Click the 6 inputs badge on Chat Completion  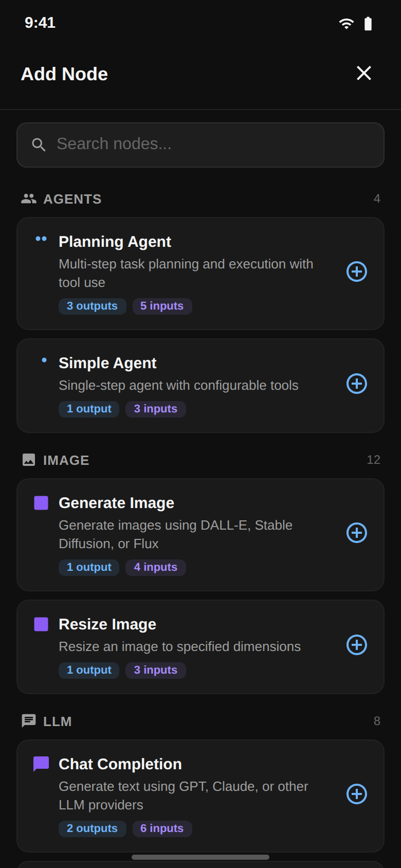click(162, 828)
